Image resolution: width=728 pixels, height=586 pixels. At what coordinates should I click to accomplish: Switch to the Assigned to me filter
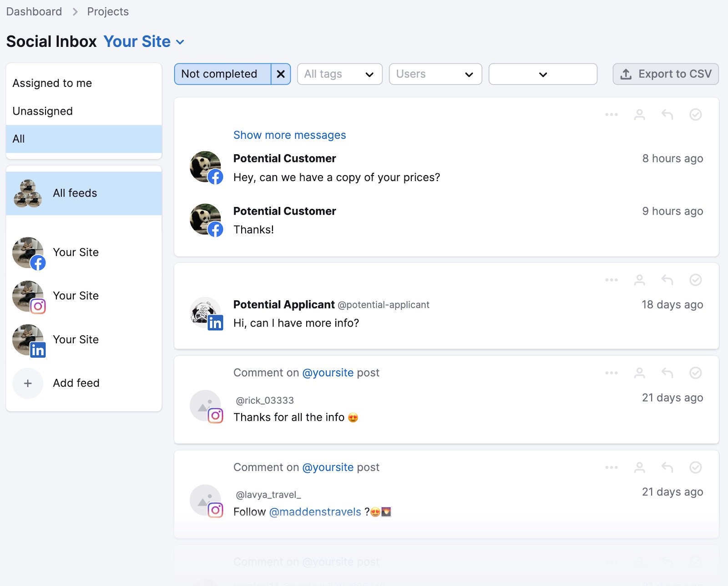pyautogui.click(x=52, y=83)
